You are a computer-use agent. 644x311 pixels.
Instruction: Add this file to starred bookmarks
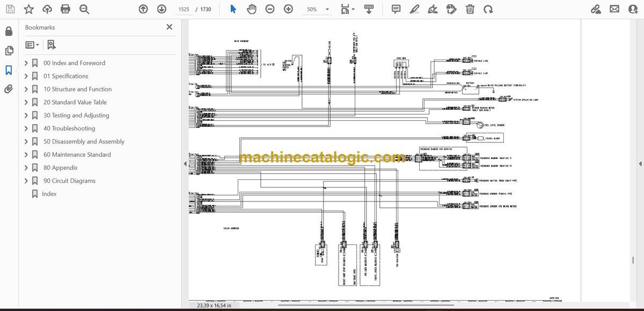pos(28,9)
